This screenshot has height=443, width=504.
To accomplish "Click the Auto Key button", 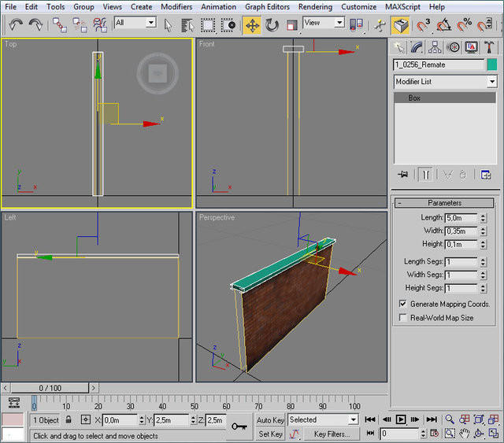I will (270, 420).
